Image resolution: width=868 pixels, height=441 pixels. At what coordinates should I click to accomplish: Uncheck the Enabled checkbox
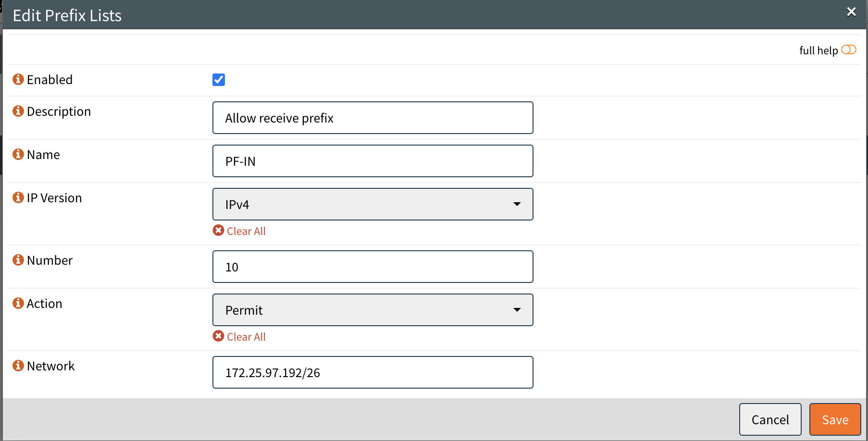point(219,80)
